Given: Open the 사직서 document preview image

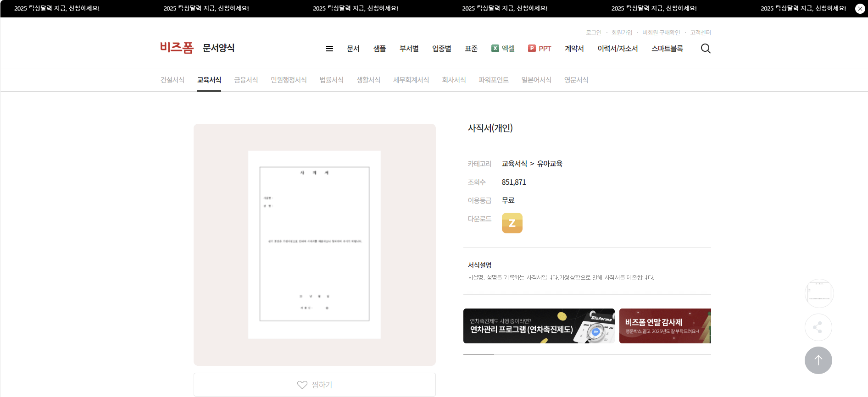Looking at the screenshot, I should 314,244.
